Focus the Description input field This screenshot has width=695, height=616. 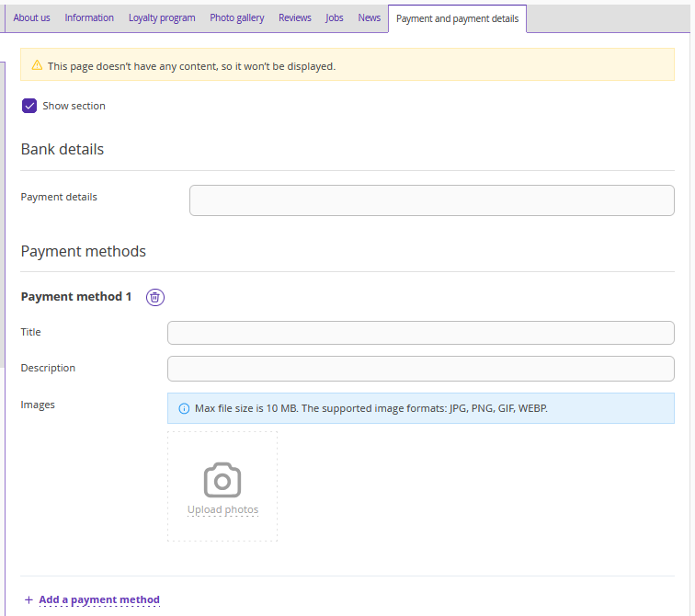pos(421,369)
